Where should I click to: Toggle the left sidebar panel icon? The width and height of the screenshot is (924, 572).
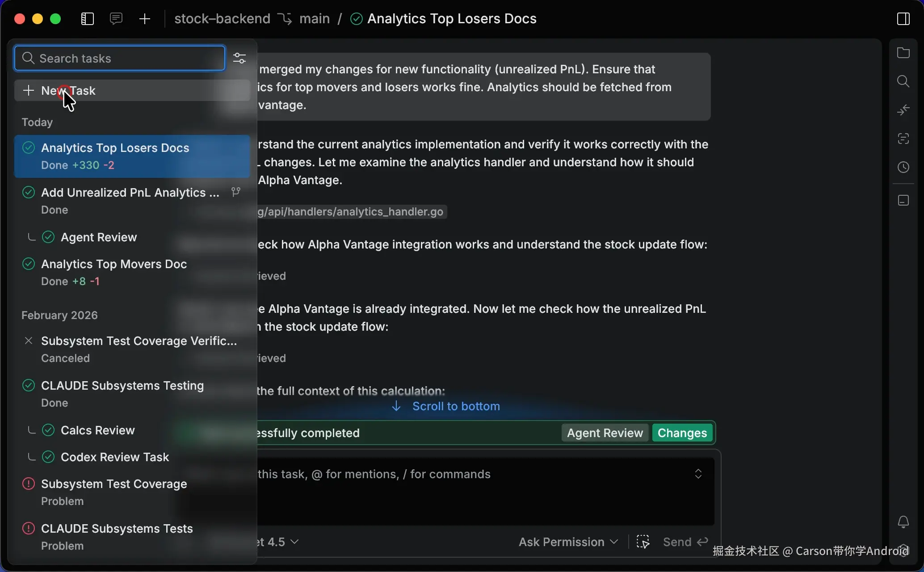[x=88, y=19]
